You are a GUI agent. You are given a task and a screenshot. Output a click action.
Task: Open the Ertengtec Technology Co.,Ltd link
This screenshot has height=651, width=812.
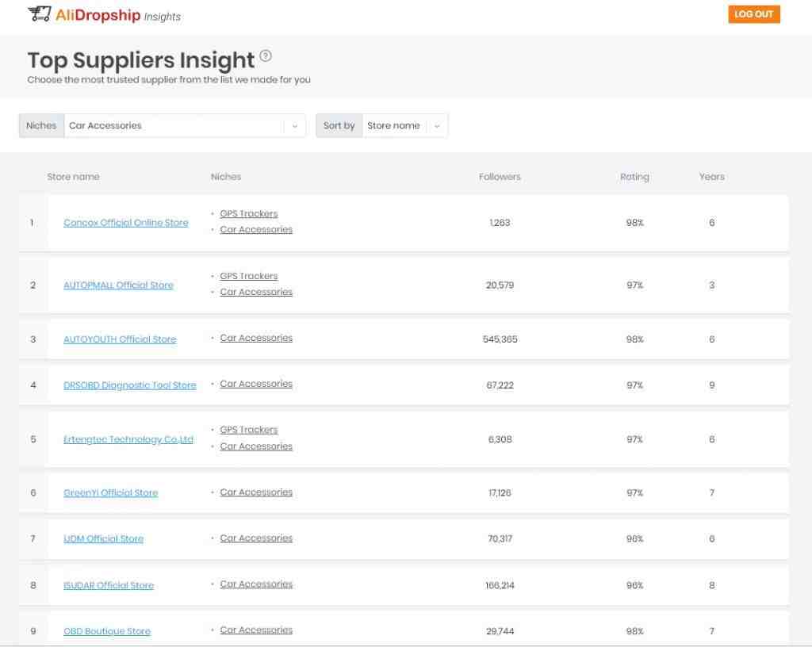pos(128,440)
